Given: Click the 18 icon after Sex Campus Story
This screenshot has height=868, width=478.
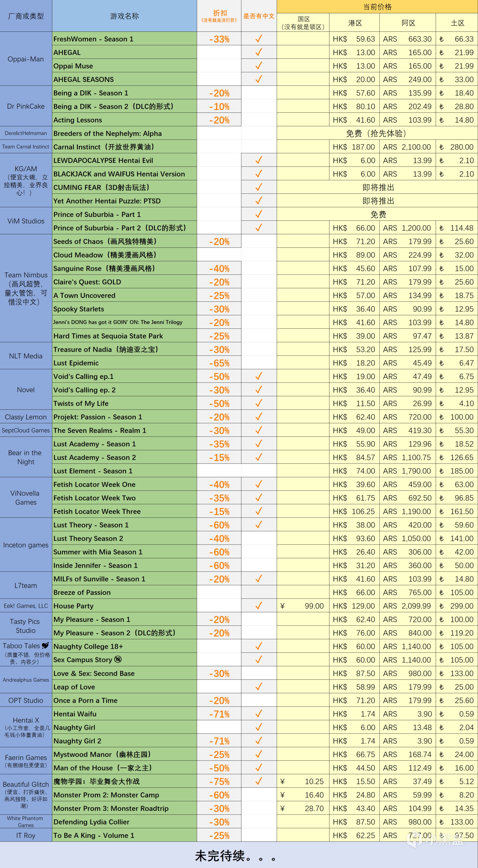Looking at the screenshot, I should [118, 659].
